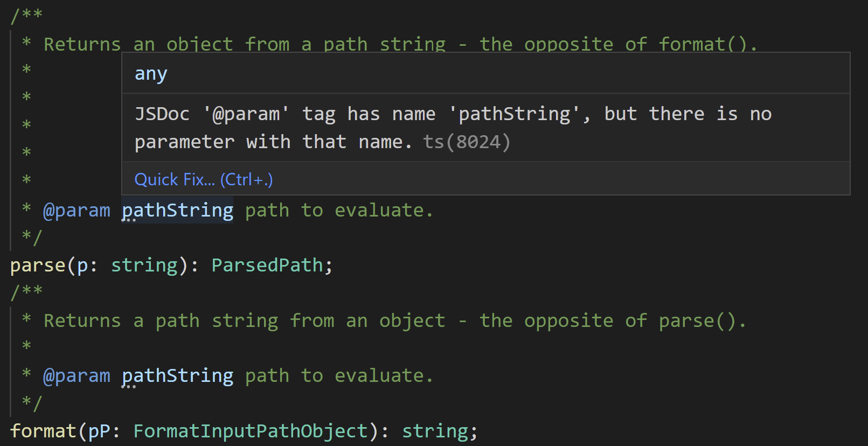
Task: Click 'opposite of parse().' comment text
Action: click(x=635, y=321)
